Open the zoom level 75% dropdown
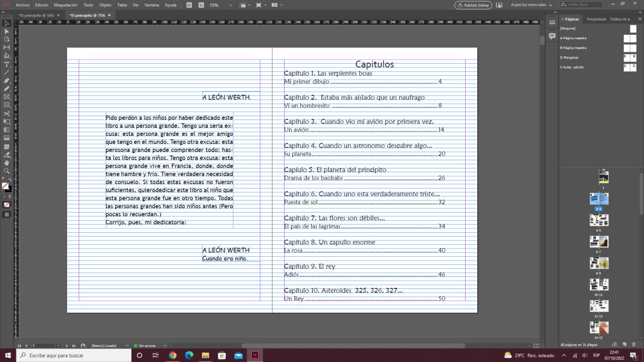Image resolution: width=644 pixels, height=362 pixels. [231, 5]
